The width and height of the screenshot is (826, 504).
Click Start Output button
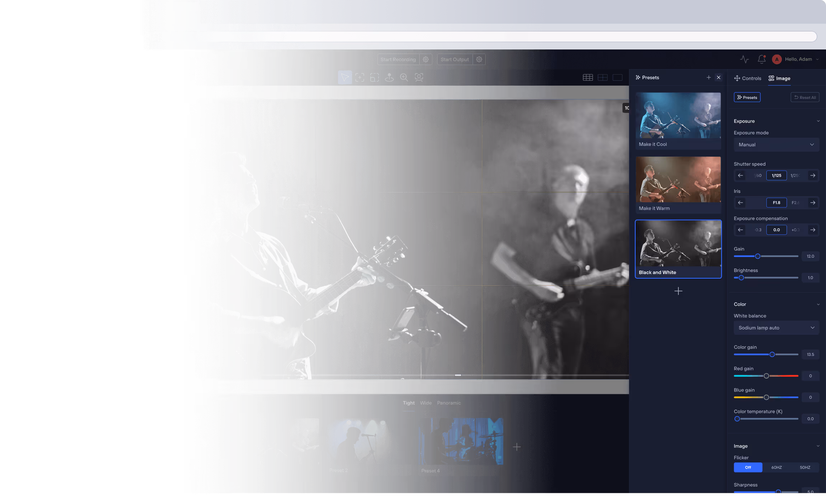(x=455, y=60)
